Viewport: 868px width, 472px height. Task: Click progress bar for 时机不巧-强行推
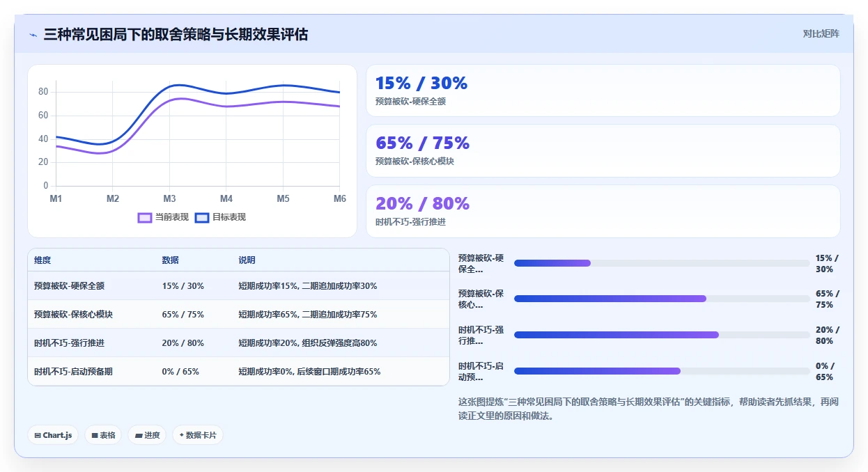tap(662, 335)
